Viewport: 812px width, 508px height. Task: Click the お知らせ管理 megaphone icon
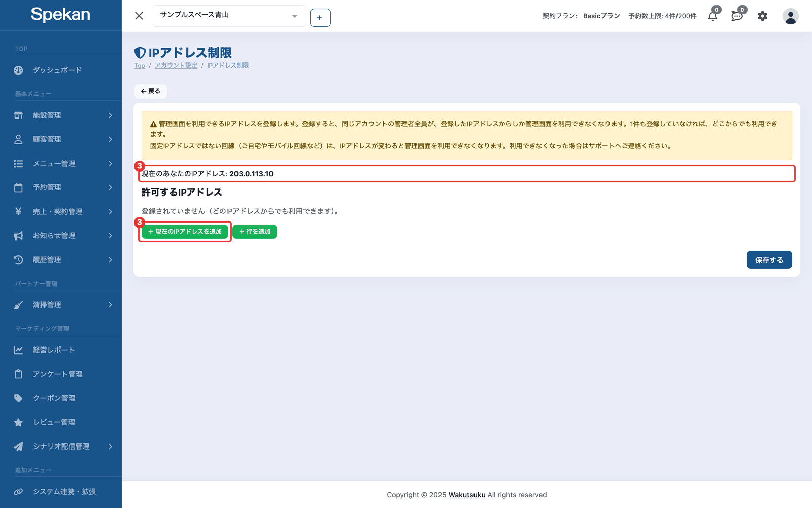[18, 236]
